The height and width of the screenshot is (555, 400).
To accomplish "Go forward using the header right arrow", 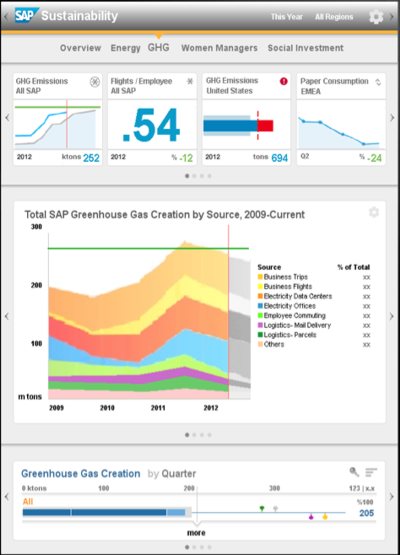I will tap(391, 17).
